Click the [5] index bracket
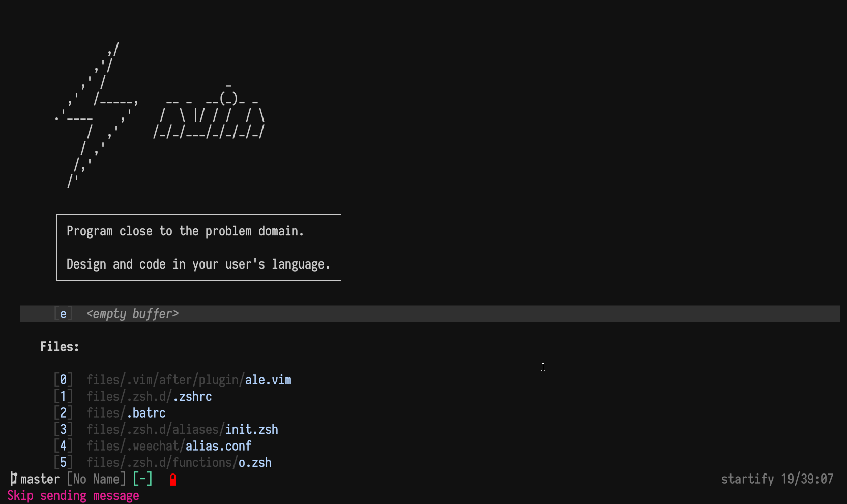The height and width of the screenshot is (504, 847). coord(63,462)
